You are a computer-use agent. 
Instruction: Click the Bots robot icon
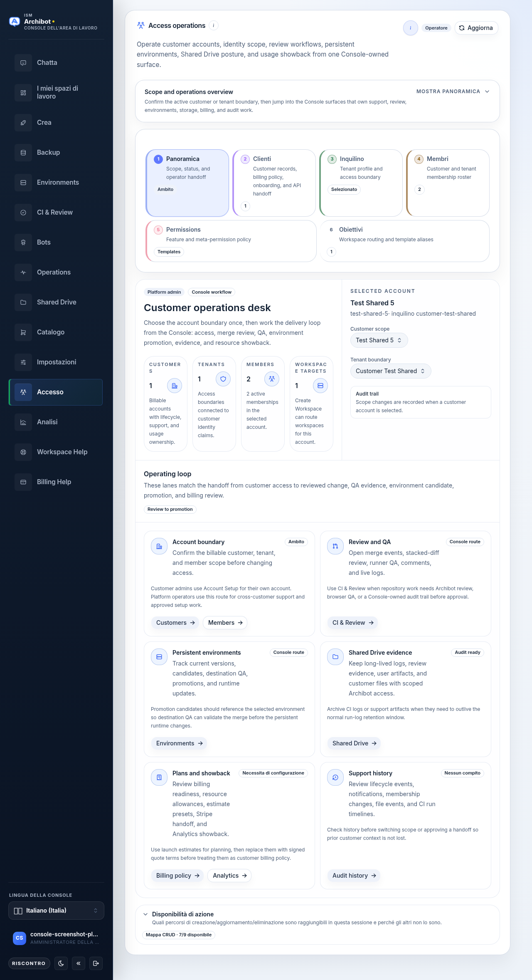click(x=23, y=243)
